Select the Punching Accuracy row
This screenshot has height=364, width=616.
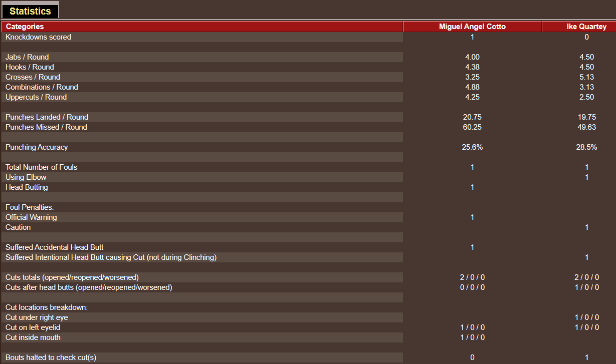click(36, 147)
